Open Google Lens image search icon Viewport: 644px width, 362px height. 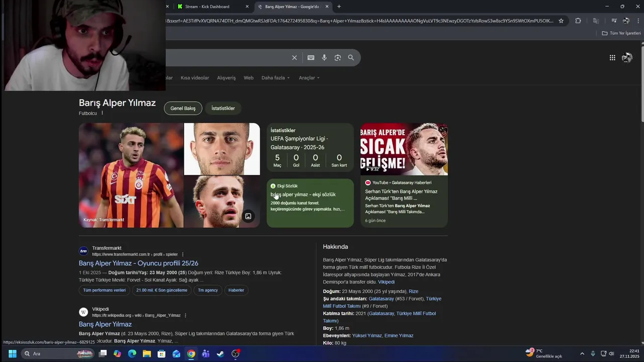click(x=338, y=58)
